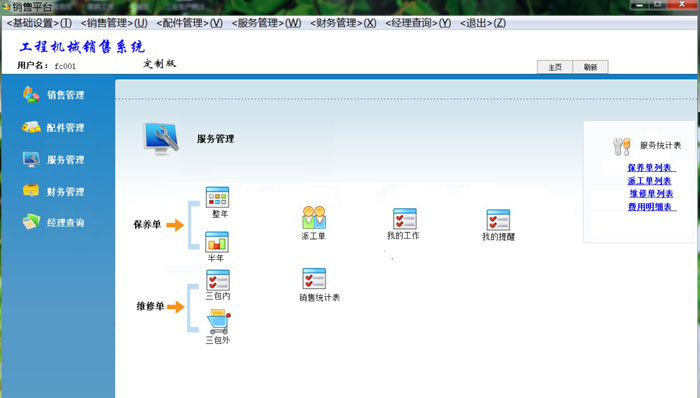
Task: Open the 销售统计表 icon
Action: (314, 279)
